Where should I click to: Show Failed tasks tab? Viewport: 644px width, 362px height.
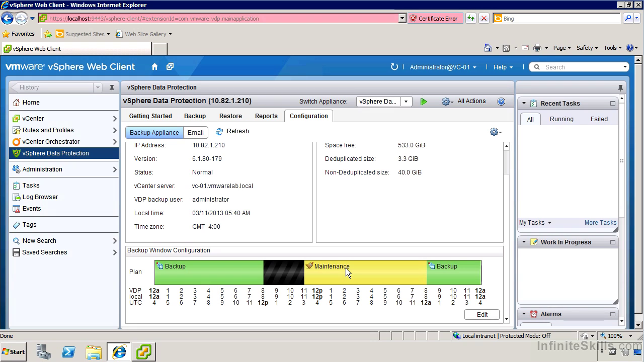[599, 119]
